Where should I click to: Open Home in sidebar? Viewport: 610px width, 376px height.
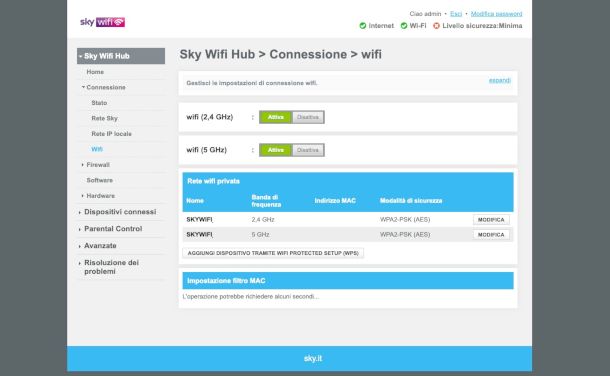(x=95, y=72)
